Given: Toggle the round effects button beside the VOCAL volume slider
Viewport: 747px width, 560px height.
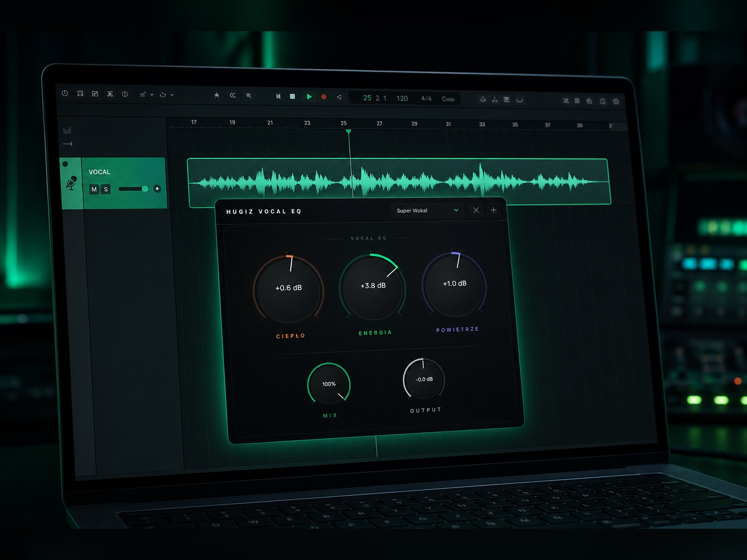Looking at the screenshot, I should 157,189.
